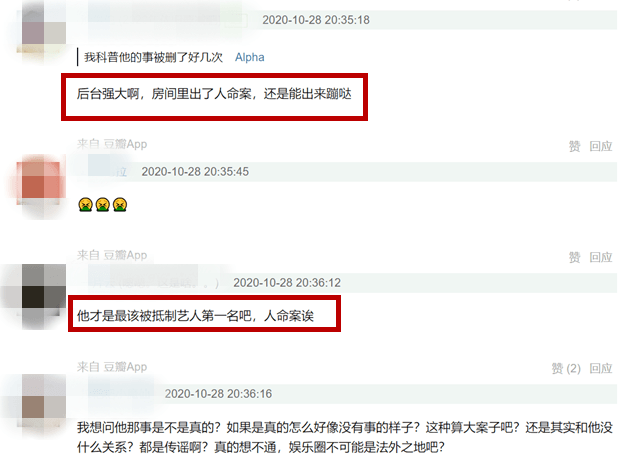This screenshot has width=640, height=468.
Task: Like the vomiting emoji comment
Action: tap(574, 257)
